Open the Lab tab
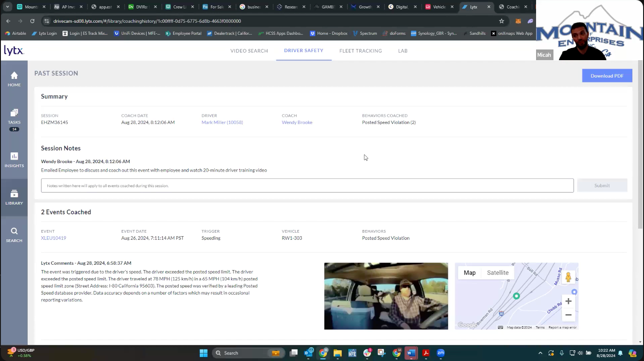Screen dimensions: 644x361 [403, 51]
